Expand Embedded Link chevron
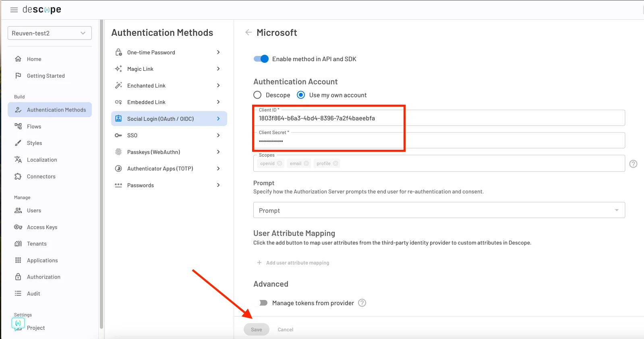 click(x=218, y=102)
